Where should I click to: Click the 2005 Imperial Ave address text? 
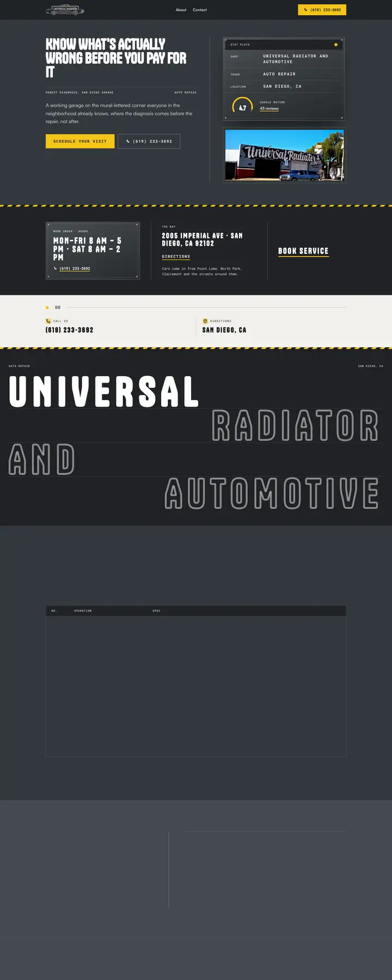(202, 240)
